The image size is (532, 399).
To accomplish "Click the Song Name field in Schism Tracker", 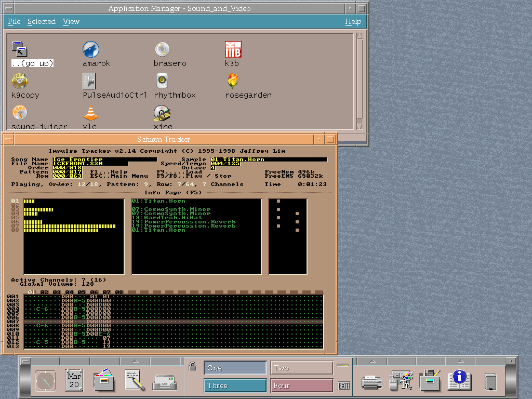I will [x=104, y=159].
